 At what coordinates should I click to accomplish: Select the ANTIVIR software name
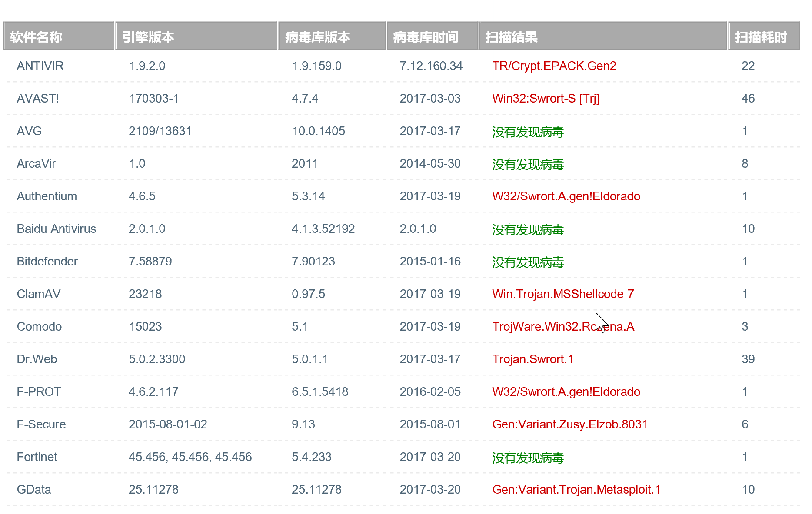40,66
